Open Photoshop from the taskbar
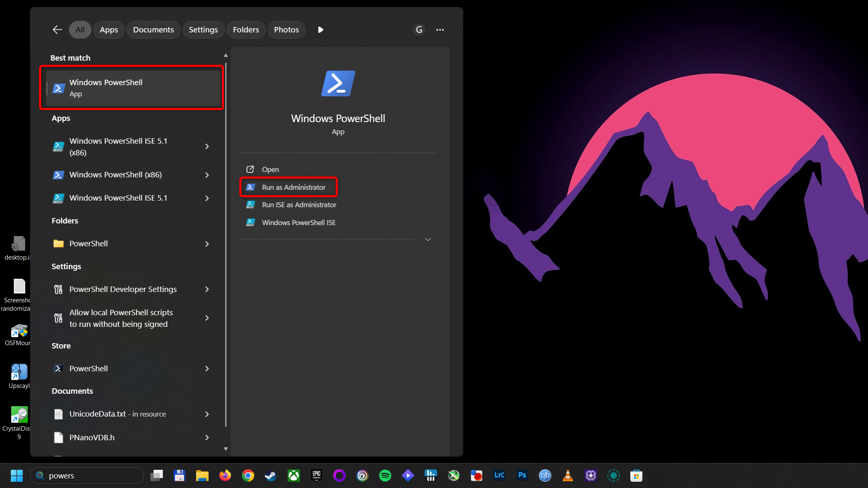This screenshot has width=868, height=488. (x=522, y=476)
